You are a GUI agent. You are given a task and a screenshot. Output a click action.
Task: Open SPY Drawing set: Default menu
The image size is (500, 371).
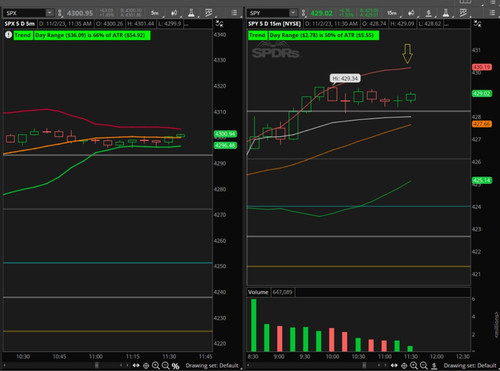click(470, 366)
